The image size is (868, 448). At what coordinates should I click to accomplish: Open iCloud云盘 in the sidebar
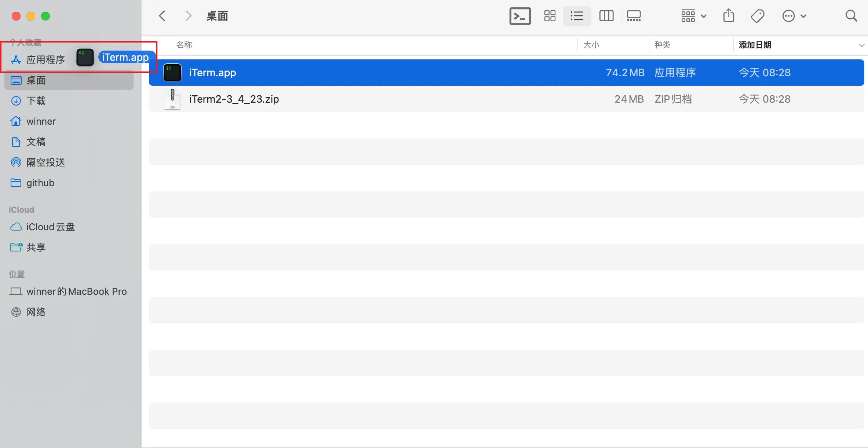coord(50,227)
